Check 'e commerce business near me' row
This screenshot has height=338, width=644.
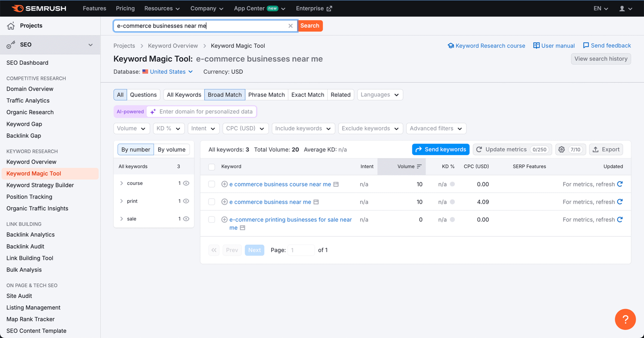(x=212, y=202)
